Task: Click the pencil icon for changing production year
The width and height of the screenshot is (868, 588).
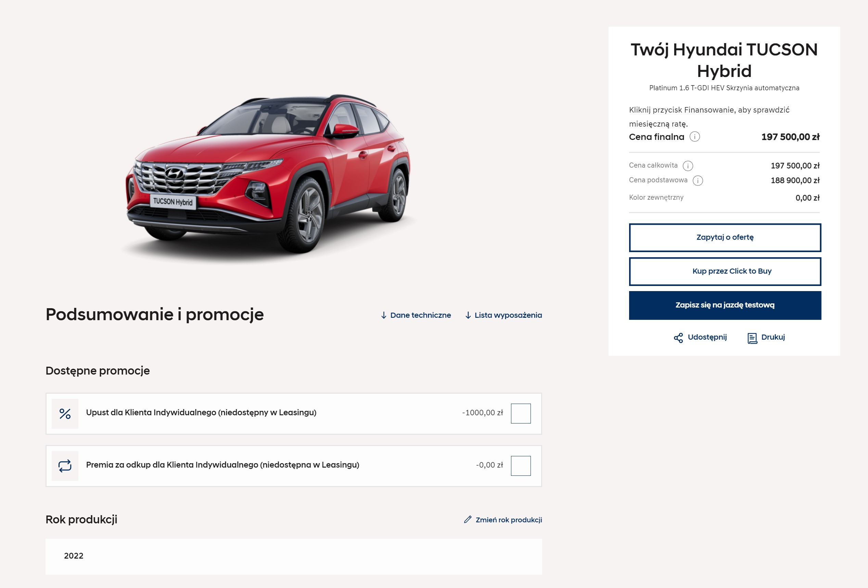Action: pyautogui.click(x=467, y=520)
